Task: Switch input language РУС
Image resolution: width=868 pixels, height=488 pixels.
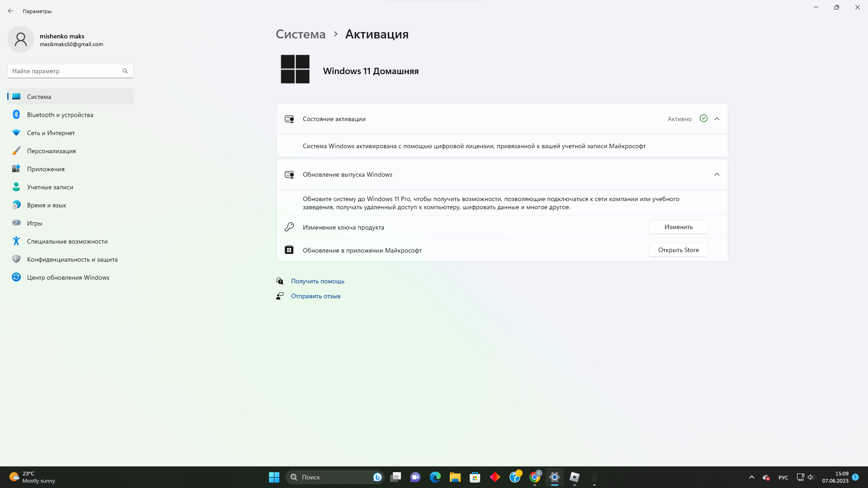Action: [x=783, y=477]
